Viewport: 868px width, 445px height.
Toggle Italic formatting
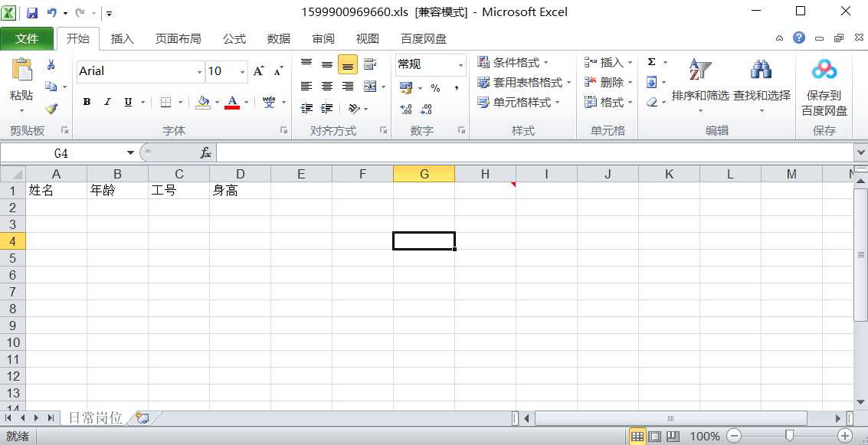click(x=107, y=102)
